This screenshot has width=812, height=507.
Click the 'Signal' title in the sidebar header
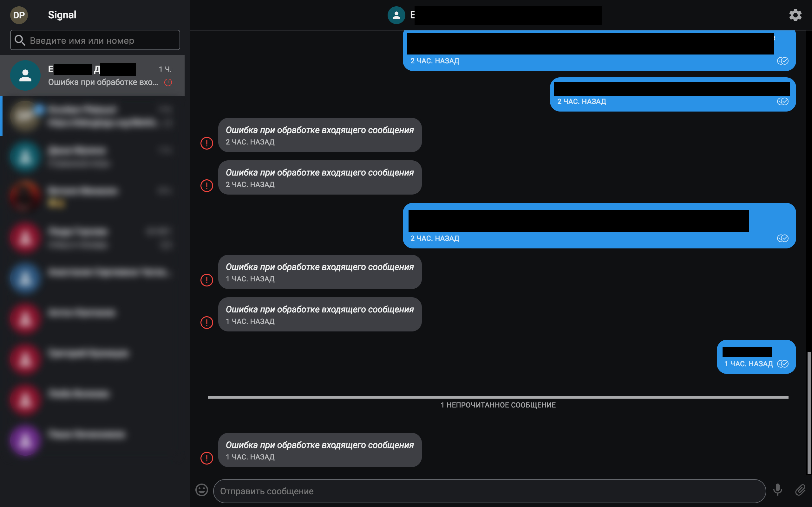(62, 15)
